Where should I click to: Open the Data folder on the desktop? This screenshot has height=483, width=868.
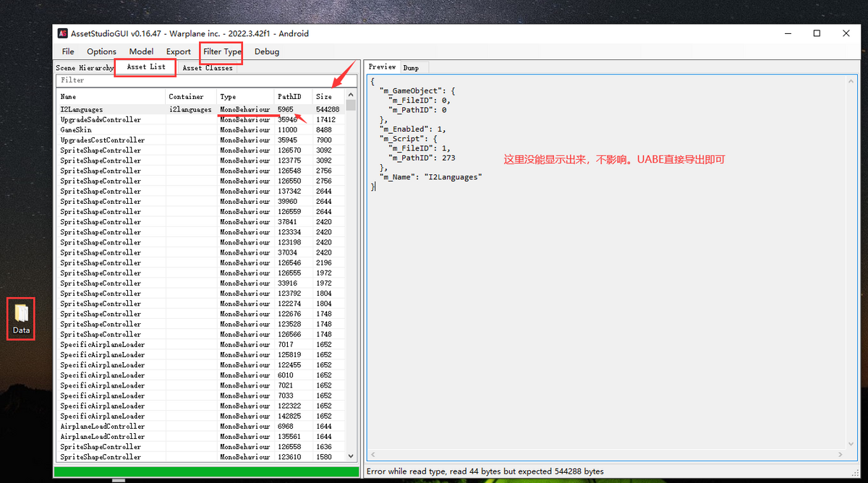coord(21,319)
